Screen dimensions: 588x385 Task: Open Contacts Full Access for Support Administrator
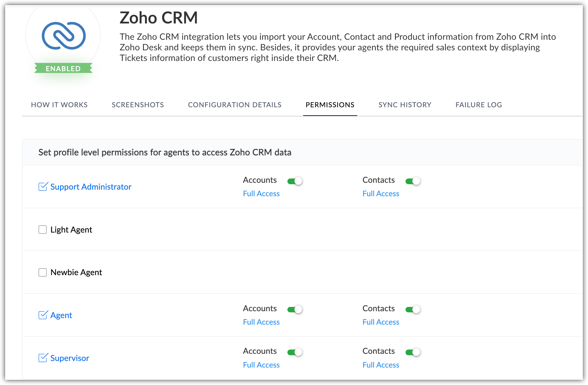coord(381,194)
